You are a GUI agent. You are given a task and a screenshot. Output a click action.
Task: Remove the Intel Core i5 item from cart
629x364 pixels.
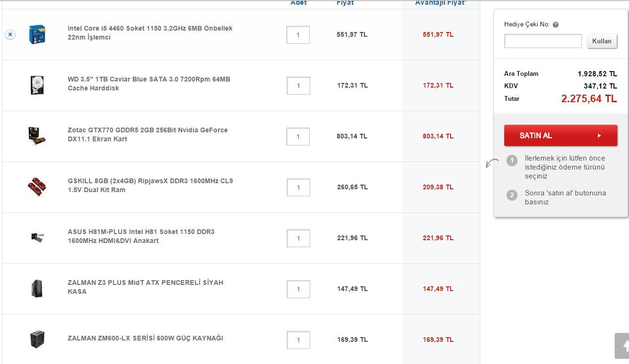tap(10, 34)
